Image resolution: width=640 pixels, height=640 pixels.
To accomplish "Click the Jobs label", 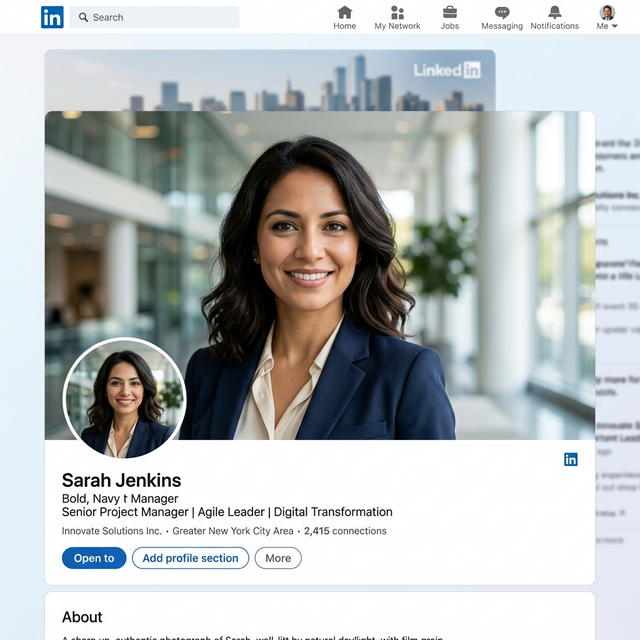I will (x=450, y=26).
